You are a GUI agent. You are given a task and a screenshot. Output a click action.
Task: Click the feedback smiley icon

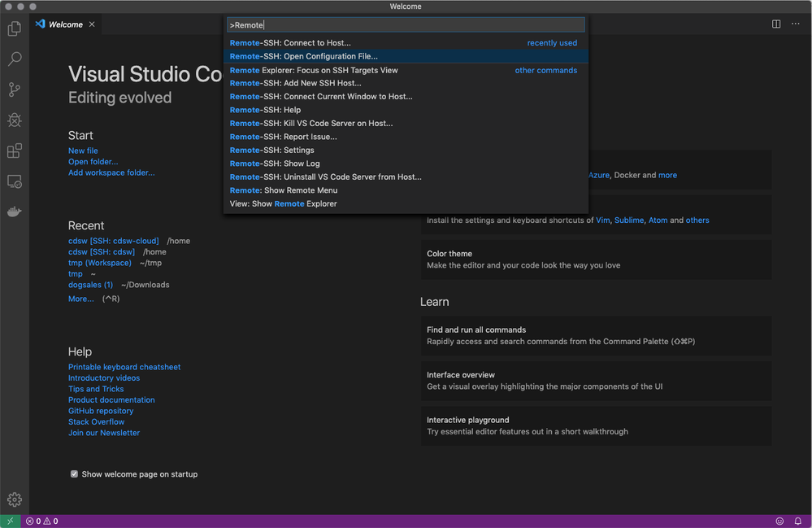point(779,521)
